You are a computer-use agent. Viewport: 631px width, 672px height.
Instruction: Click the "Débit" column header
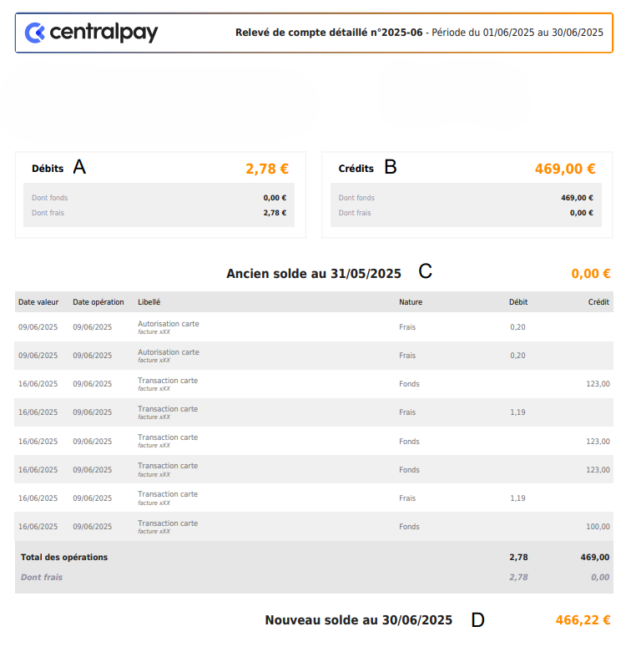(518, 302)
